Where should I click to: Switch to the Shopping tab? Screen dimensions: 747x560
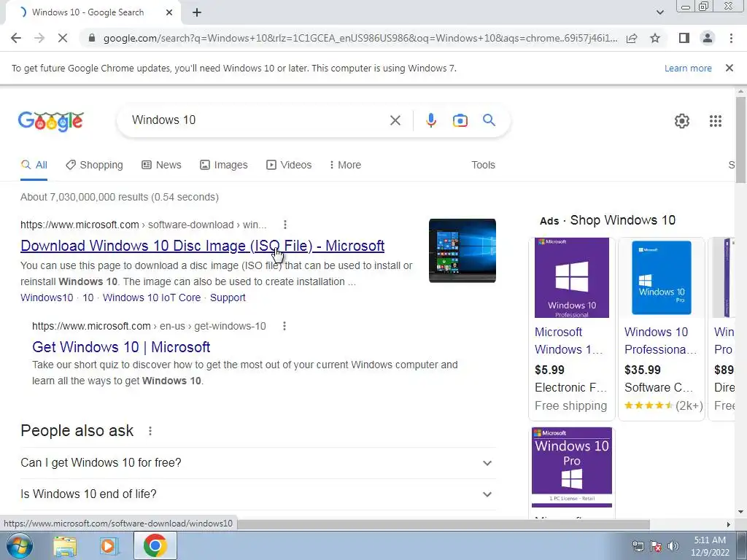pyautogui.click(x=94, y=165)
